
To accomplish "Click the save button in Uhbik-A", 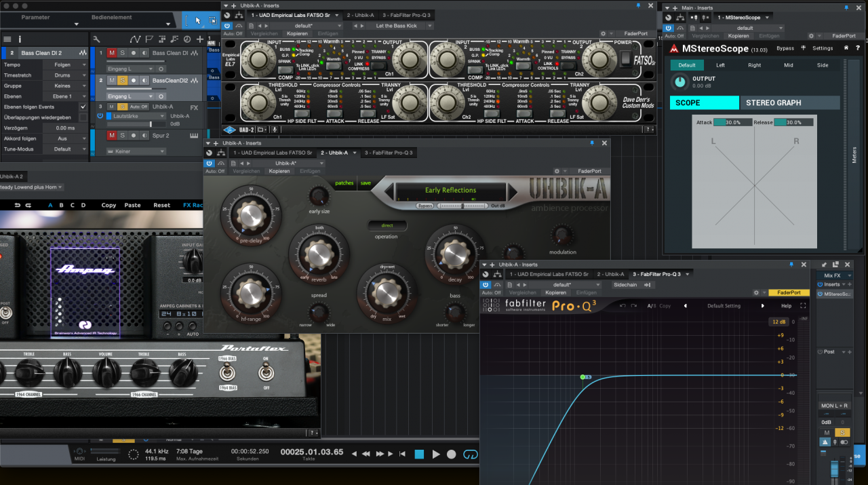I will 366,183.
